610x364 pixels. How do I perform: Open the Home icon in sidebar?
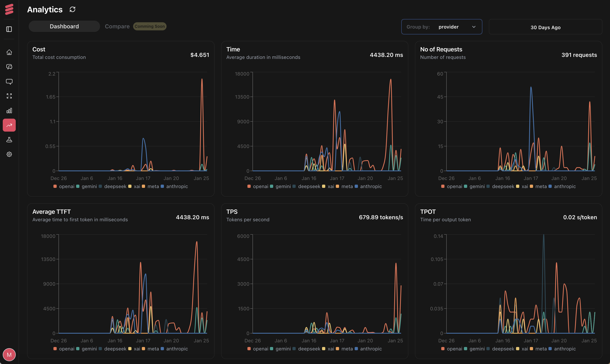coord(9,52)
